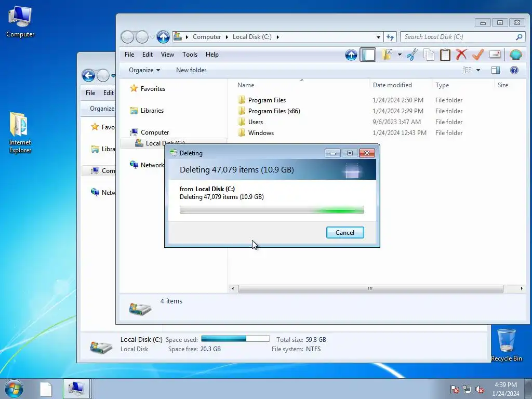Open the Organize dropdown in front window
Image resolution: width=532 pixels, height=399 pixels.
pyautogui.click(x=144, y=70)
